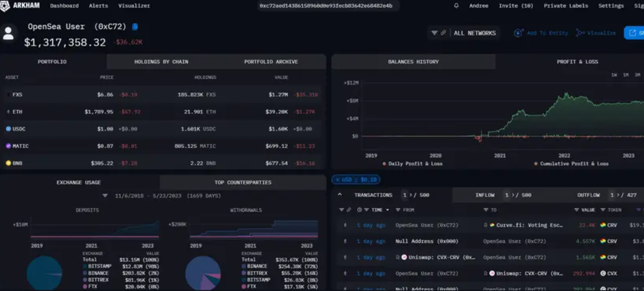Collapse the transactions panel with chevron
Viewport: 644px width, 291px height.
point(340,195)
